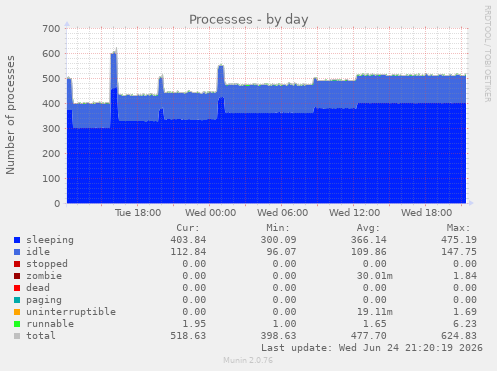Click the 'dead' legend label
Viewport: 497px width, 371px height.
tap(38, 288)
